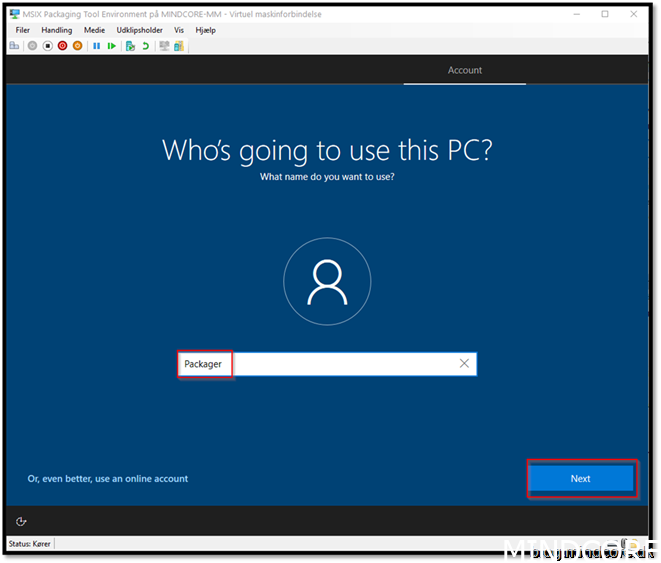This screenshot has width=661, height=563.
Task: Click the red Shut Down toolbar icon
Action: pos(62,46)
